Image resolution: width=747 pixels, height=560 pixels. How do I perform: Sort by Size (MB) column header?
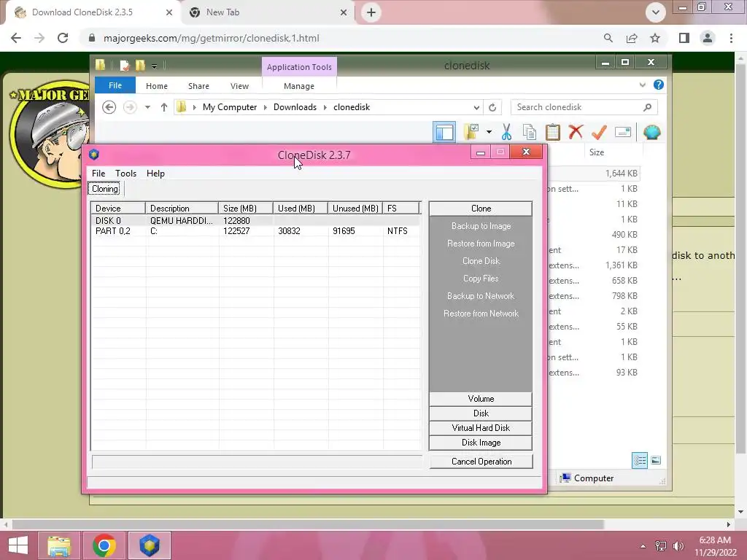pyautogui.click(x=245, y=208)
